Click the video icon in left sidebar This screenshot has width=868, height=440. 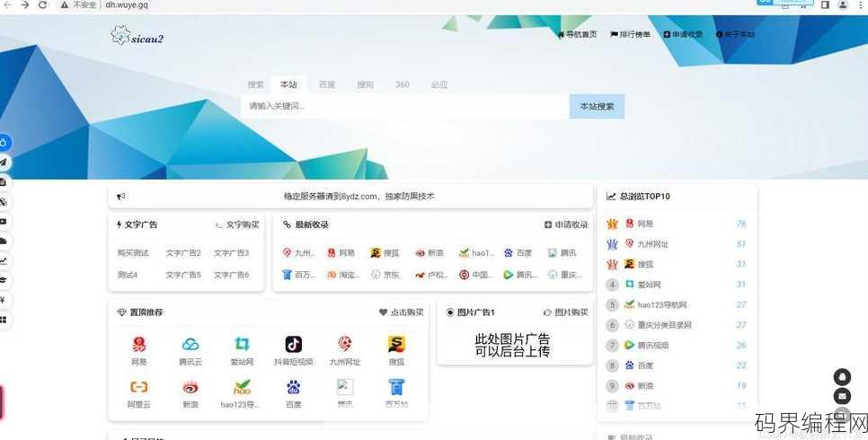[x=4, y=222]
